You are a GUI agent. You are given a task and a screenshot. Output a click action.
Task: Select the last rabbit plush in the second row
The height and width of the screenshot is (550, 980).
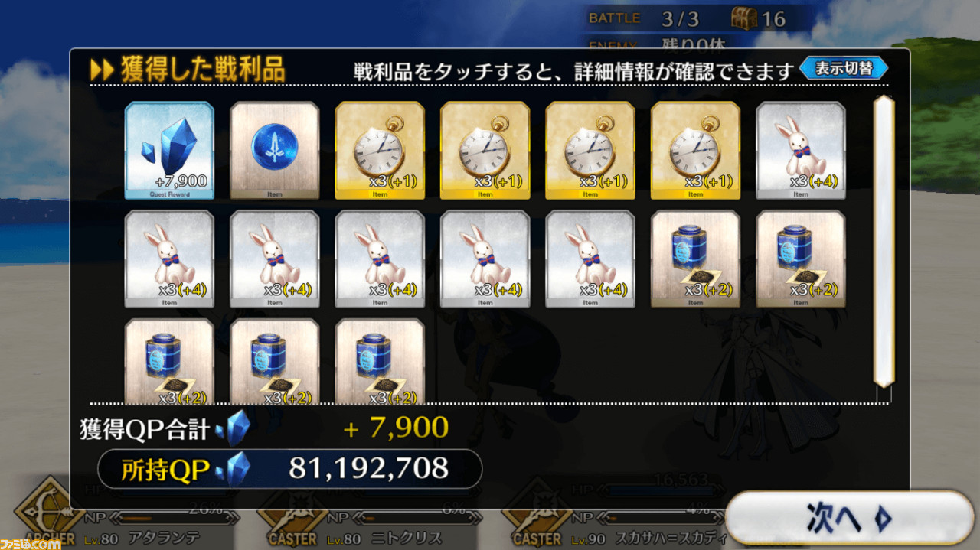[590, 259]
